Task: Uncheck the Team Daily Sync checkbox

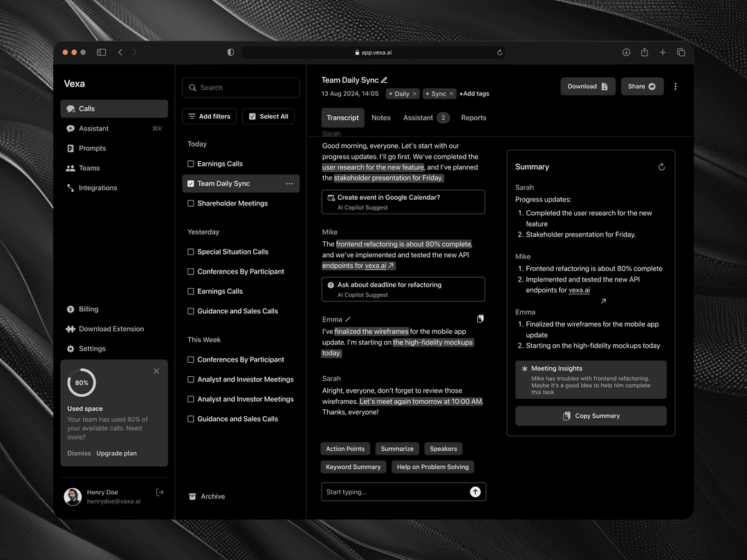Action: [191, 184]
